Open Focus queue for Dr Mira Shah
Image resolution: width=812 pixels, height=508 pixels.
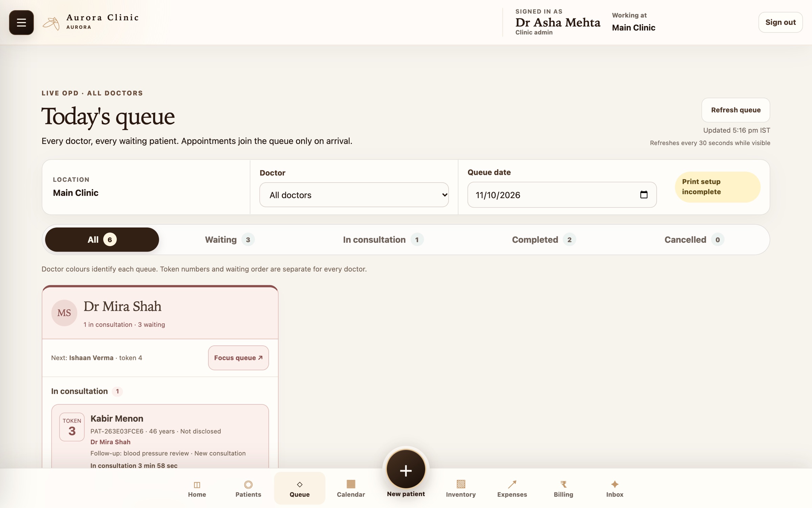tap(238, 358)
